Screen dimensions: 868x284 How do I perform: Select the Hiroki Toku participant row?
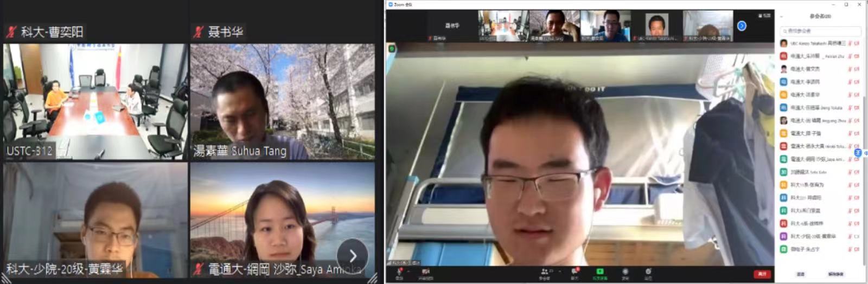(820, 146)
